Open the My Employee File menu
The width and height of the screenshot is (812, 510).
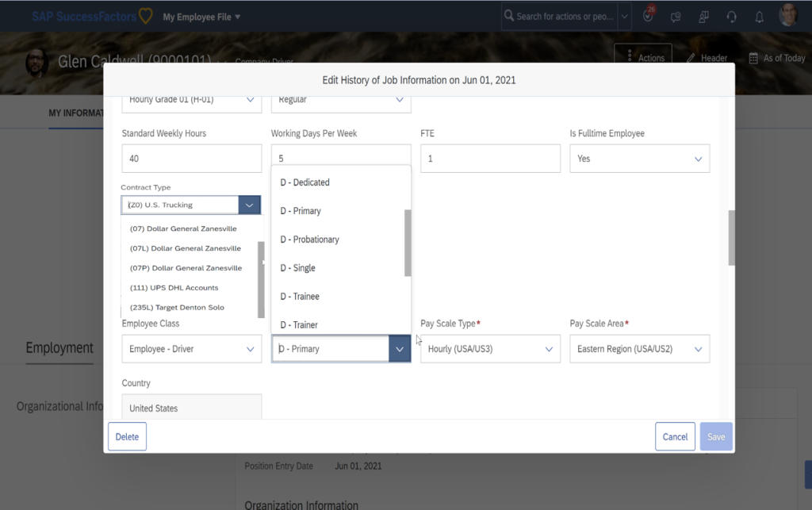(201, 17)
